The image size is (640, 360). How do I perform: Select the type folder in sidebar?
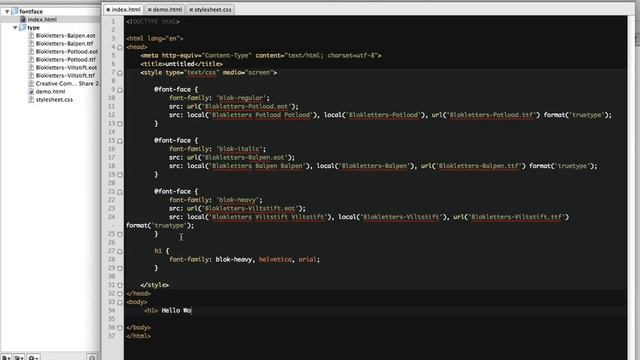pyautogui.click(x=33, y=28)
